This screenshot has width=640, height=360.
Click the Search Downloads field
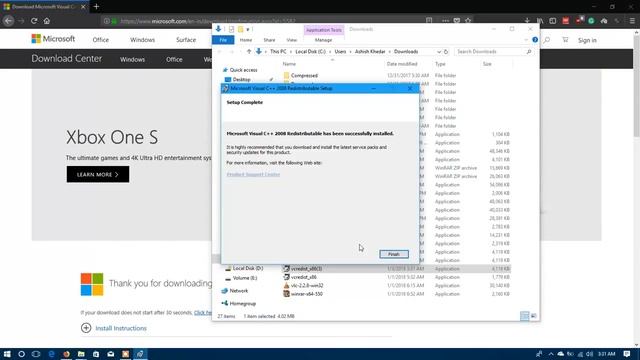coord(493,52)
